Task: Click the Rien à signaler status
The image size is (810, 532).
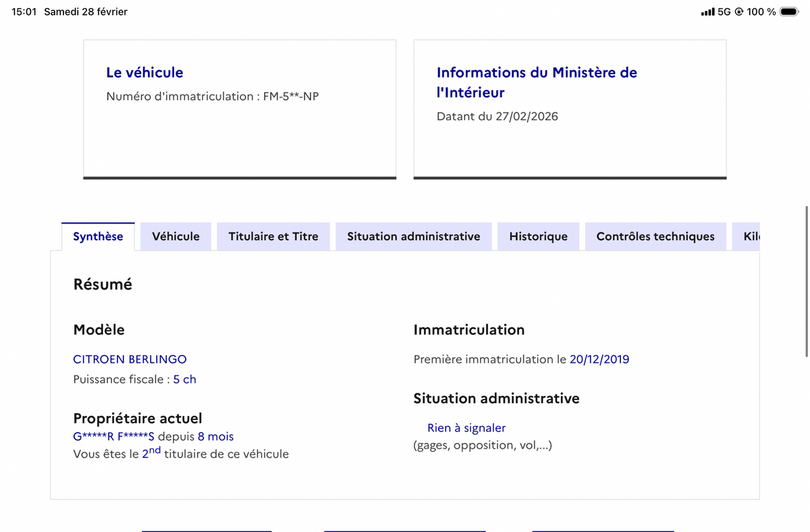Action: tap(466, 427)
